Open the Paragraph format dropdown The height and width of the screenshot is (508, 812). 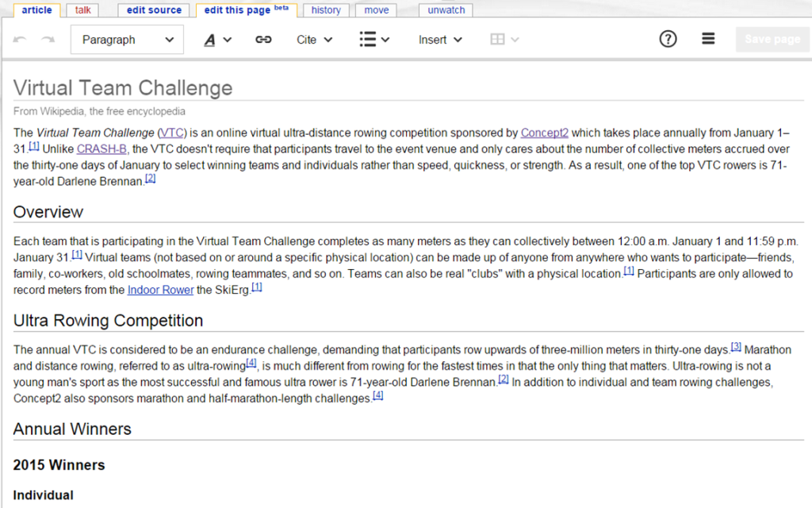pos(126,38)
